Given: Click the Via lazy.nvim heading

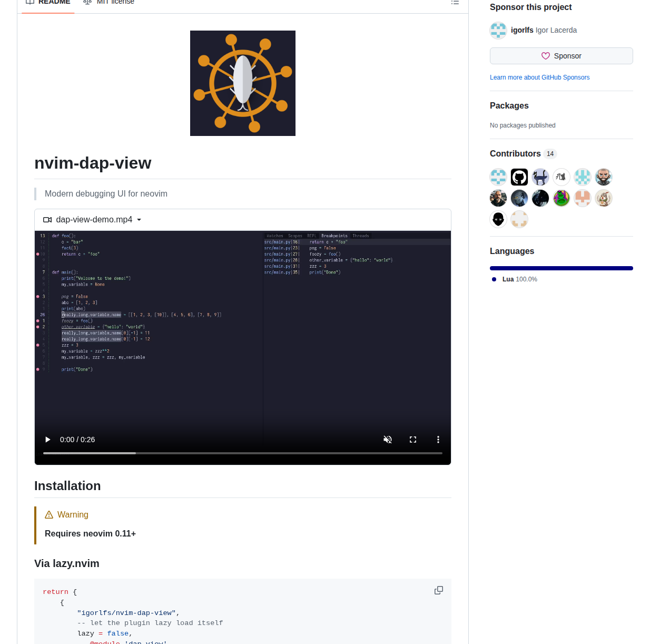Looking at the screenshot, I should 67,563.
